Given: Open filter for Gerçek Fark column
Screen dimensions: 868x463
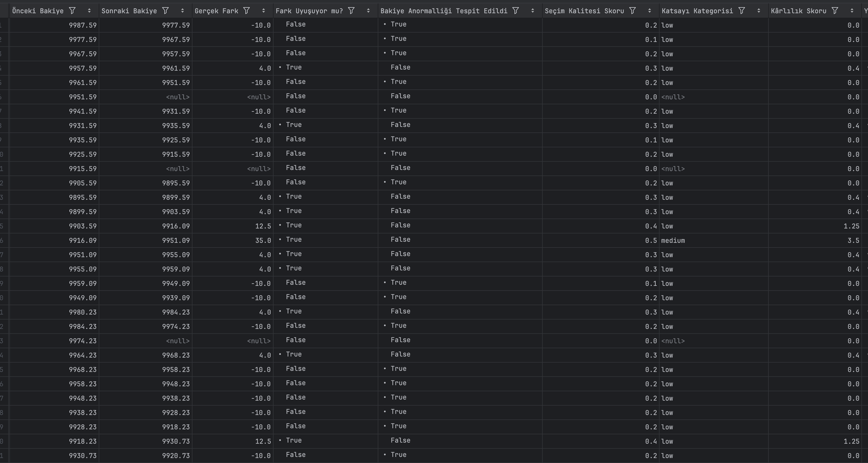Looking at the screenshot, I should (247, 11).
